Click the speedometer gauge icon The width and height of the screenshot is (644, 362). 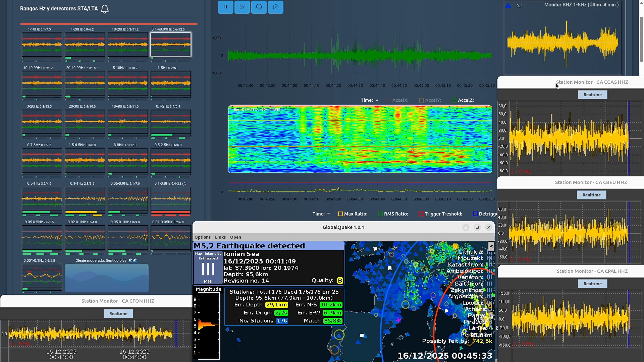tap(276, 7)
